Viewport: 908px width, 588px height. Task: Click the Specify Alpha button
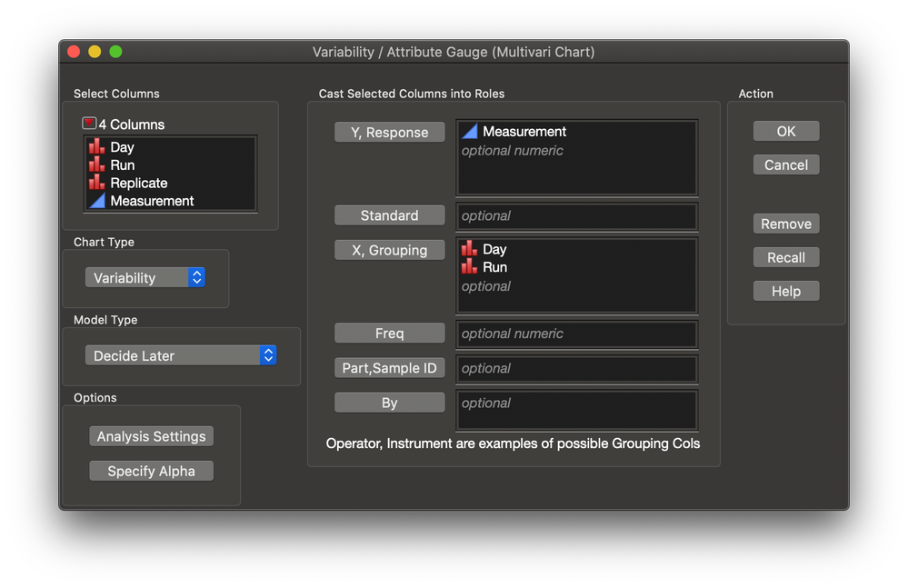coord(151,471)
